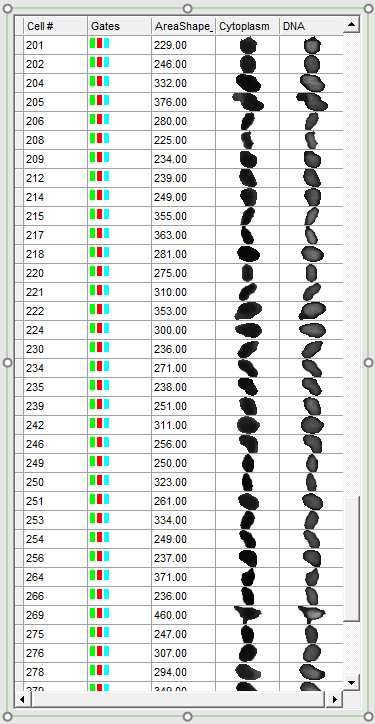Click the right-middle frame resize handle
The height and width of the screenshot is (724, 375).
click(x=368, y=362)
